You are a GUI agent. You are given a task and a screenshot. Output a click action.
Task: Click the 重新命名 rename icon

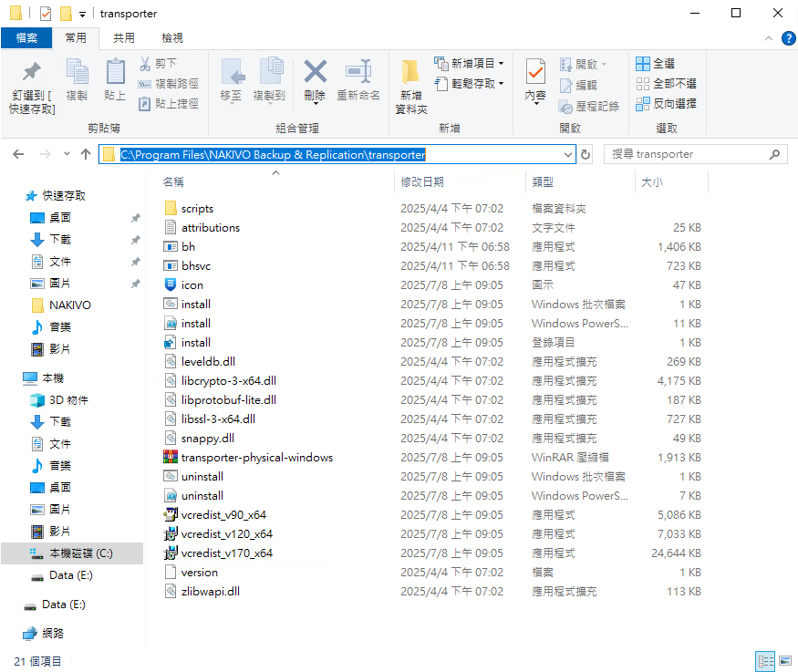click(358, 71)
